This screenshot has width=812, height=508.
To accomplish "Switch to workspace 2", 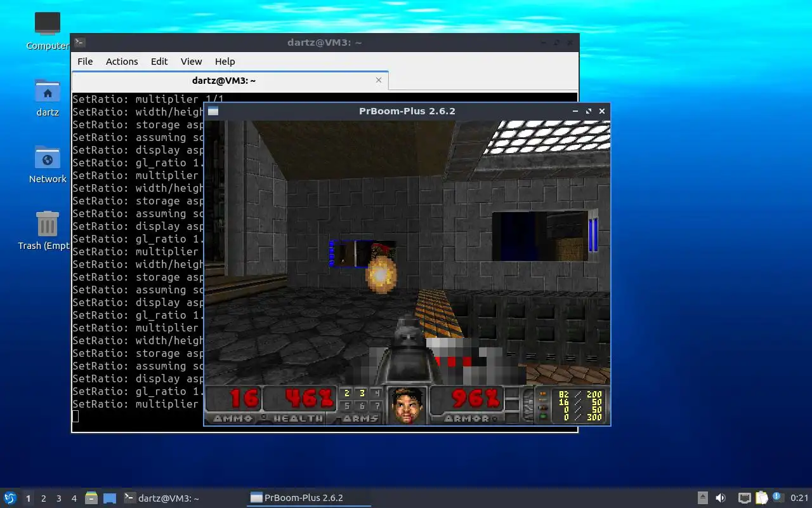I will [43, 498].
